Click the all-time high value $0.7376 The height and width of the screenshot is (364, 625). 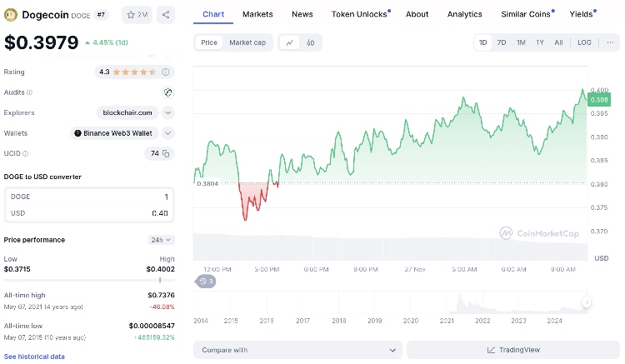click(161, 295)
